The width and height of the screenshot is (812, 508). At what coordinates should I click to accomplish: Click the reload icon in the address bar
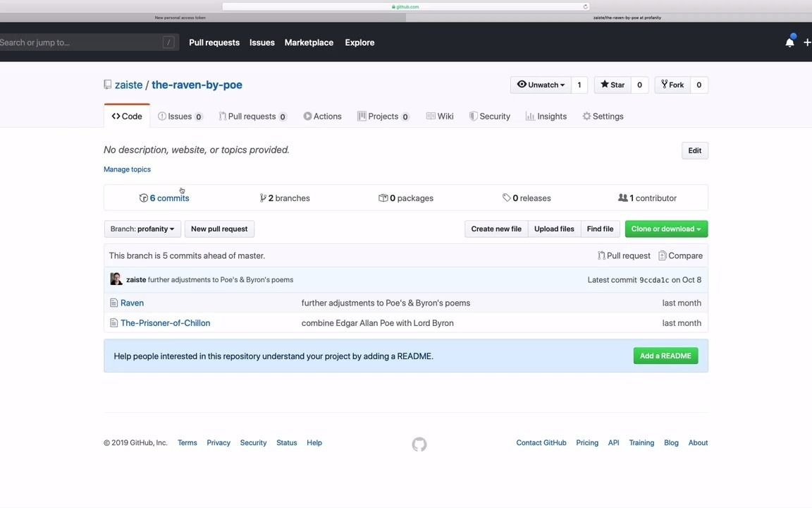[x=585, y=7]
